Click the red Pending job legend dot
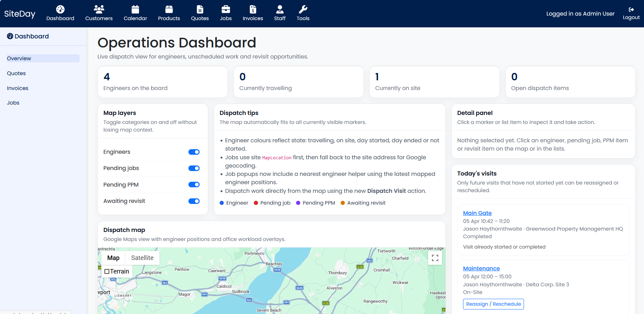644x314 pixels. 256,203
